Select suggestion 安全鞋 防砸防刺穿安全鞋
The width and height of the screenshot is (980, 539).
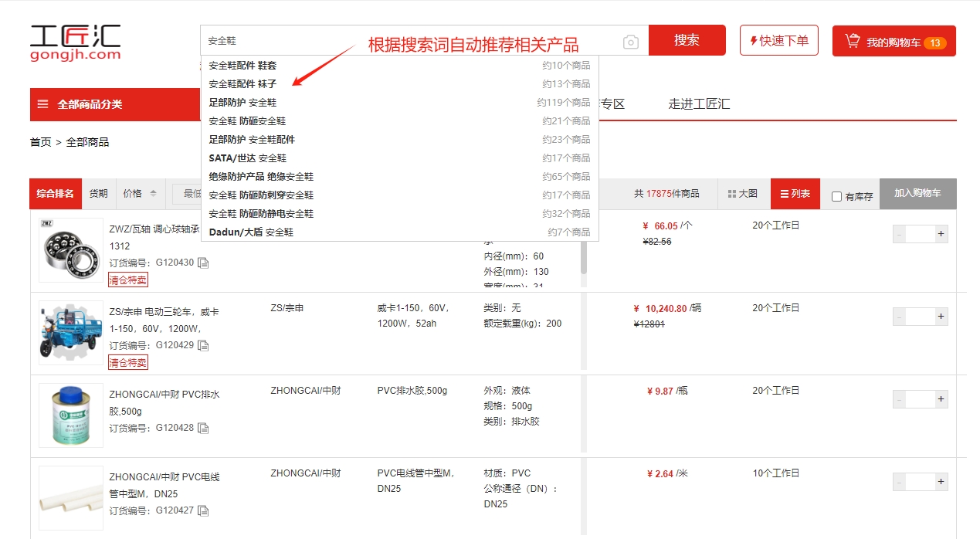point(399,195)
